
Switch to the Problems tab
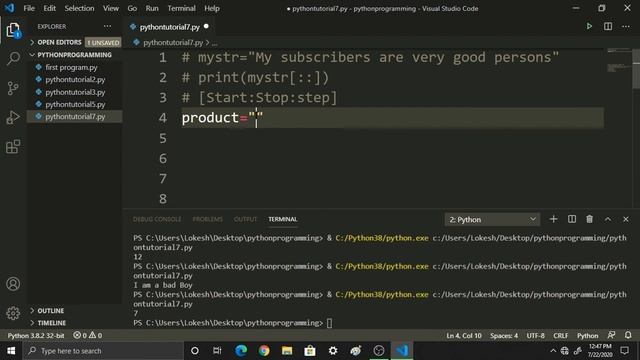click(x=207, y=219)
